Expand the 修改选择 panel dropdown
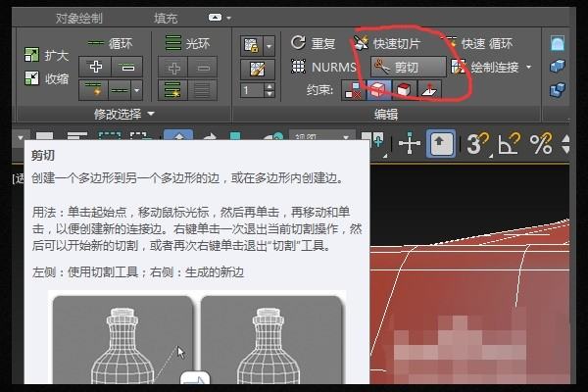 151,115
